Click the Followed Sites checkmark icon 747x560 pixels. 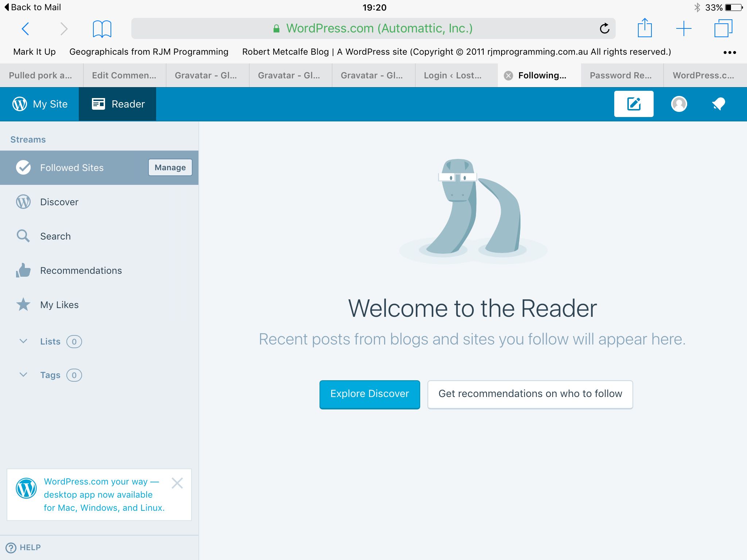23,167
